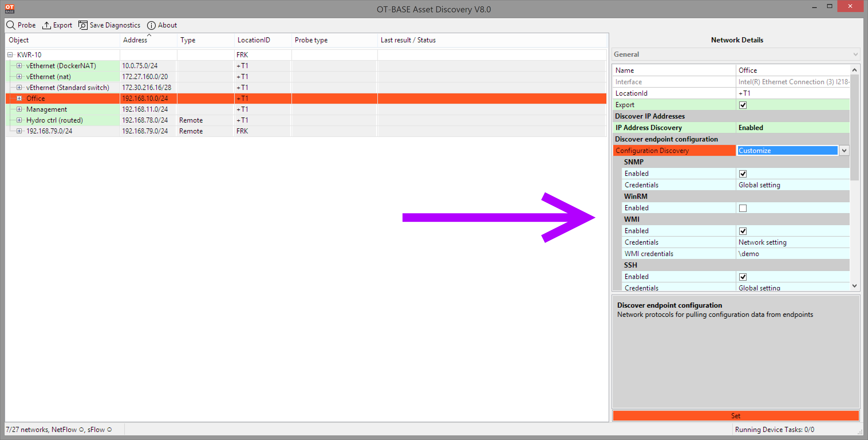The image size is (868, 440).
Task: Click the address 192.168.11.0/24
Action: pyautogui.click(x=145, y=109)
